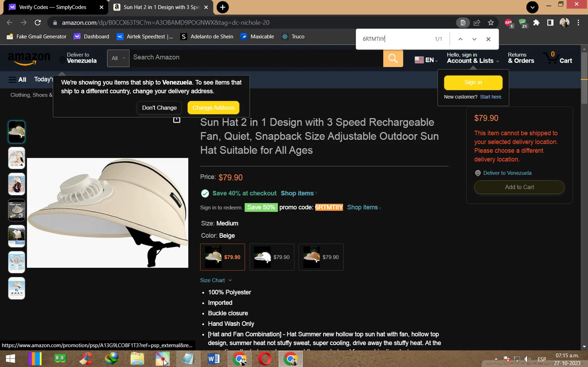Open a new browser tab
Viewport: 588px width, 367px height.
pyautogui.click(x=223, y=7)
